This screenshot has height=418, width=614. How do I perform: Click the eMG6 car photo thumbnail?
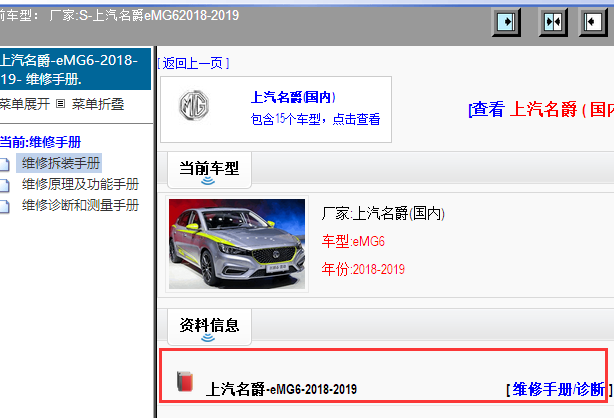[x=237, y=244]
